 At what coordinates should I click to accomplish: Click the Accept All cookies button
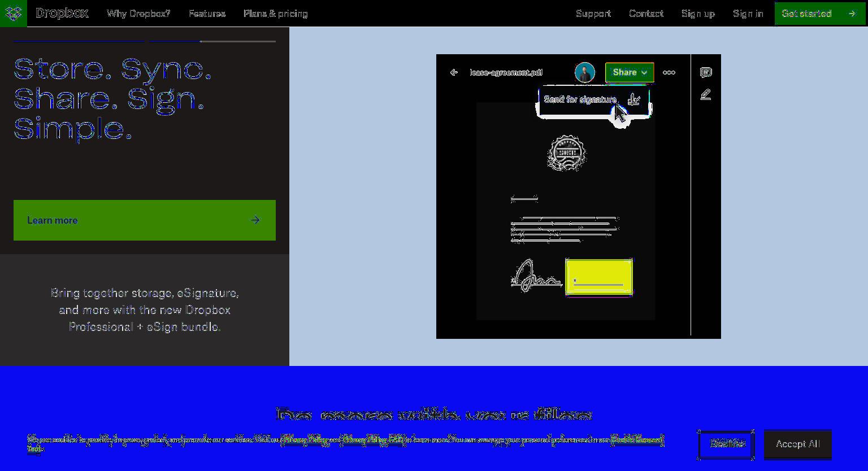(x=798, y=444)
